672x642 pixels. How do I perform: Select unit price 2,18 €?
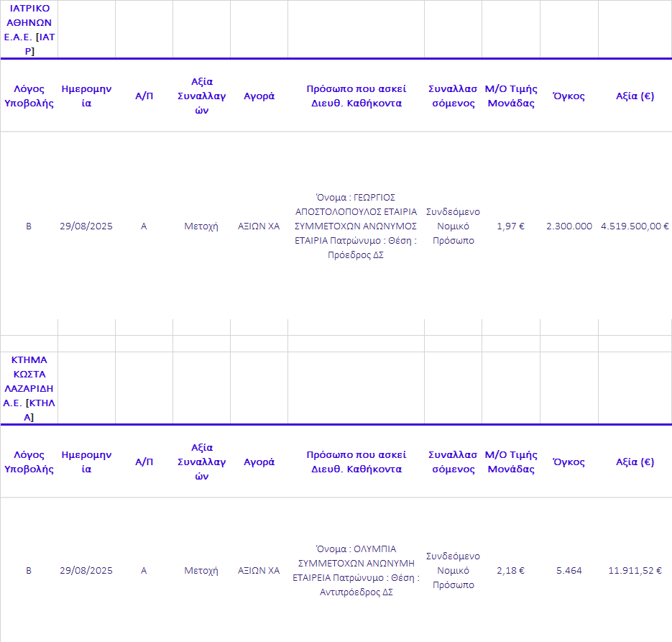[x=511, y=571]
